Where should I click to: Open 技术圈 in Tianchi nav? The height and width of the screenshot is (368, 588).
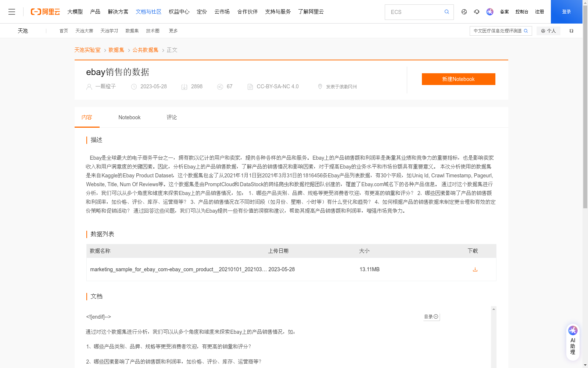click(x=153, y=31)
